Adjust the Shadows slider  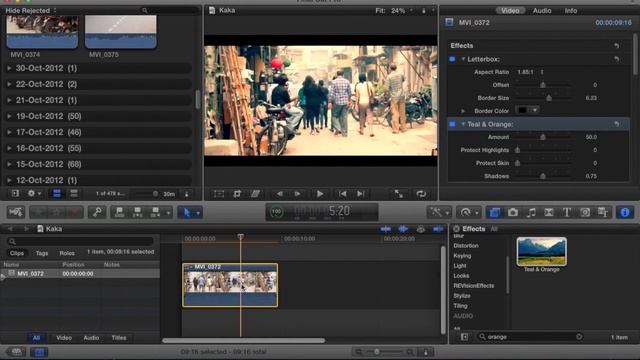(543, 176)
